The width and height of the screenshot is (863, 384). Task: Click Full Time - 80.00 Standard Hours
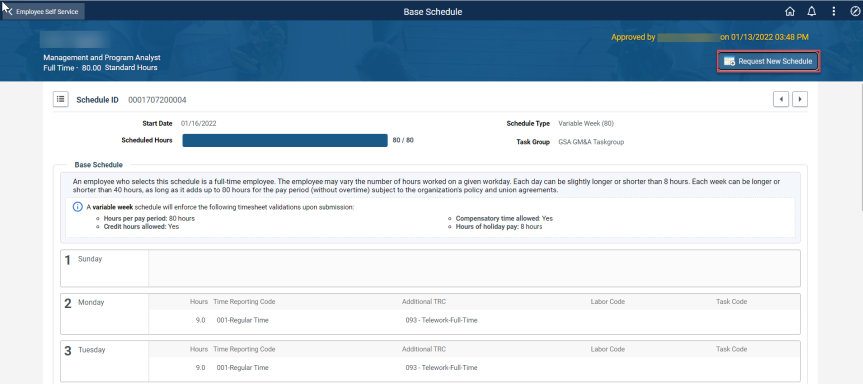coord(100,68)
